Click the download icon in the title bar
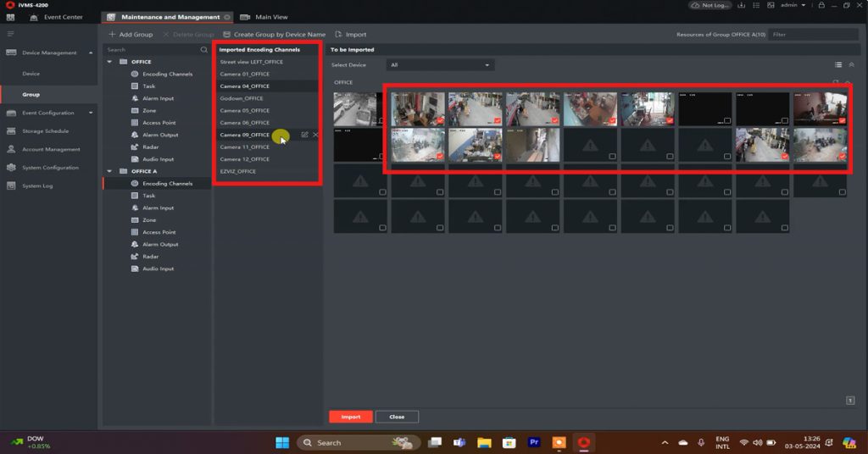The image size is (868, 454). coord(741,5)
